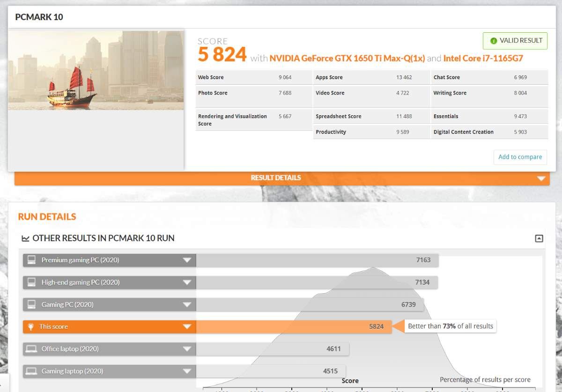Click the green valid result info icon

(493, 41)
